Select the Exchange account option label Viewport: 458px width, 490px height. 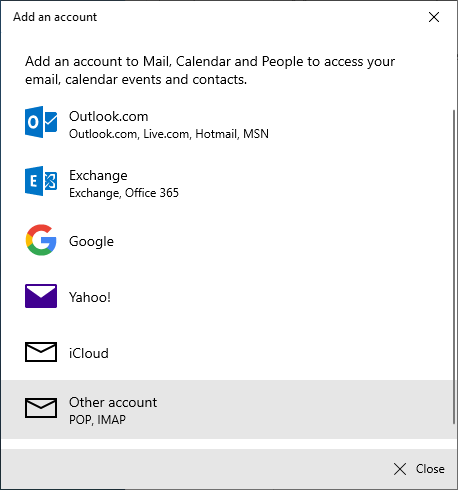(x=98, y=175)
